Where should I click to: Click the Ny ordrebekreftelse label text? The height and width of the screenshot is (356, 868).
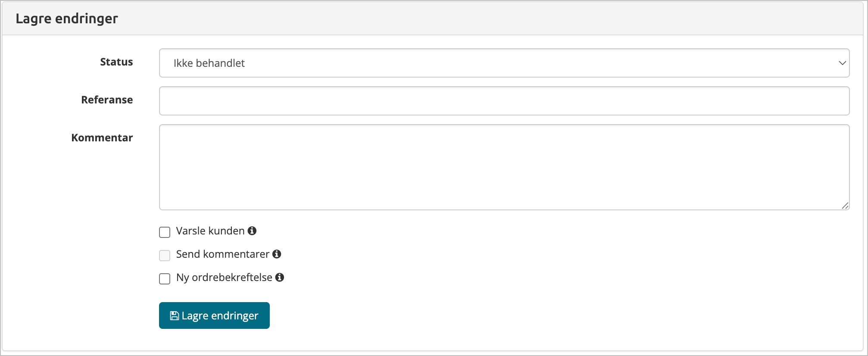click(224, 278)
